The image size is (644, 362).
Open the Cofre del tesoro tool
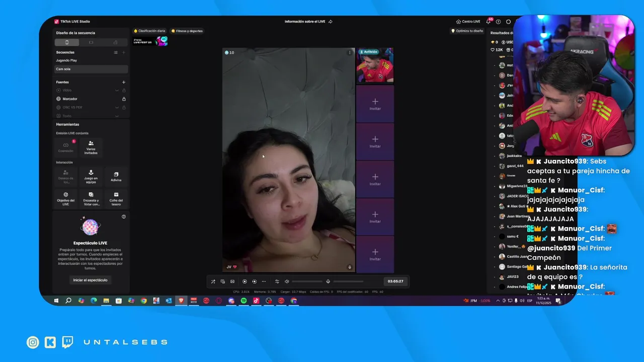tap(116, 199)
